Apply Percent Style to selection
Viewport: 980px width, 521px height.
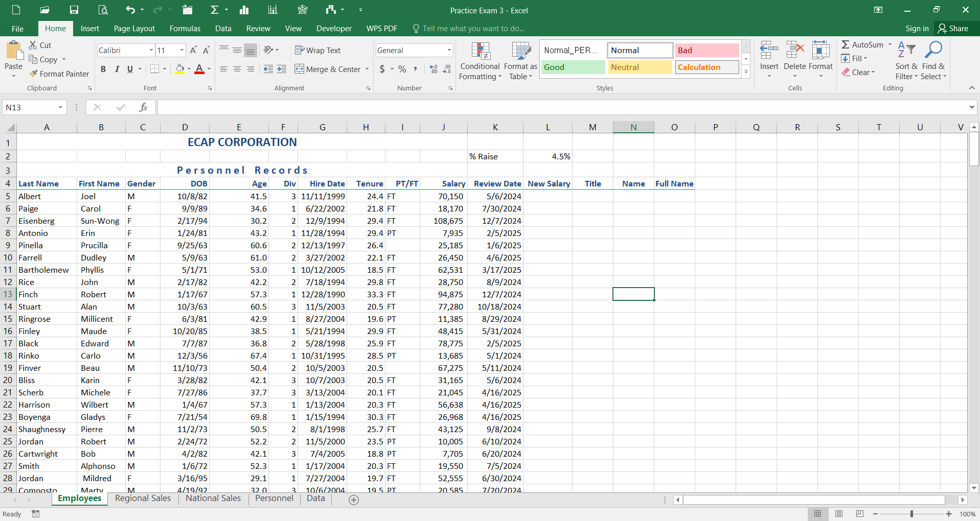(402, 69)
